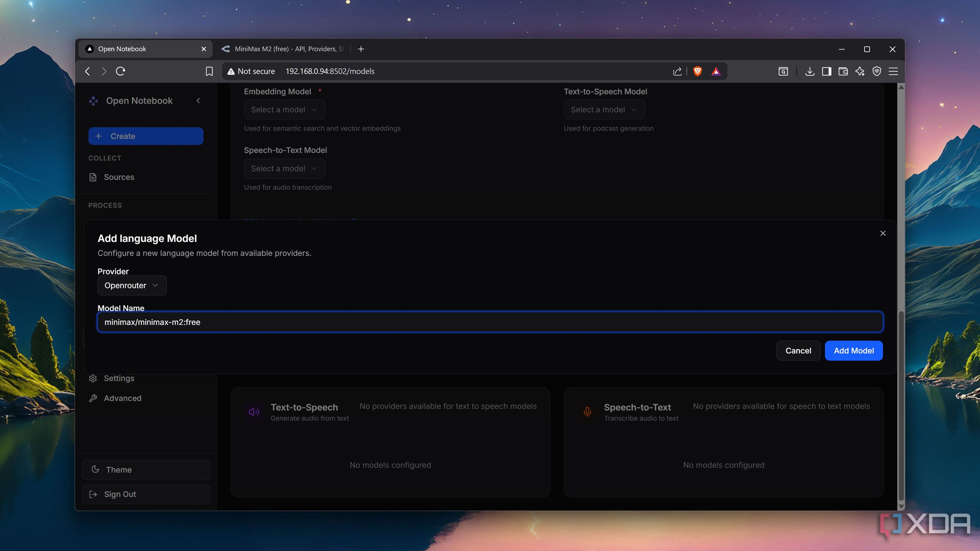Open the Brave Wallet icon
This screenshot has width=980, height=551.
[x=843, y=71]
